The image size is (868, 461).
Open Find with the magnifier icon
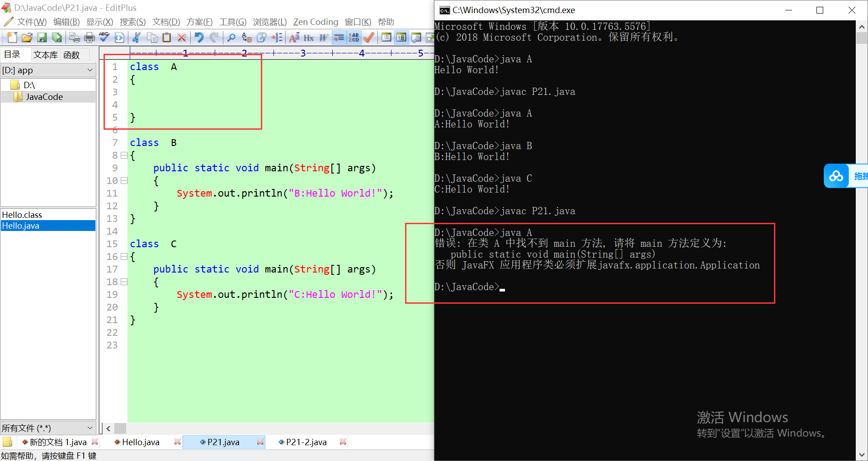[x=231, y=38]
